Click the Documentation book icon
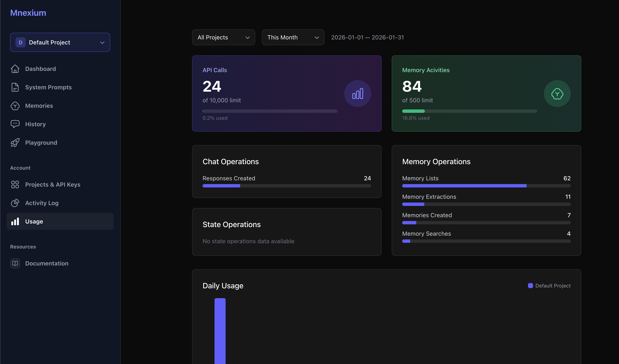Viewport: 619px width, 364px height. (x=15, y=263)
